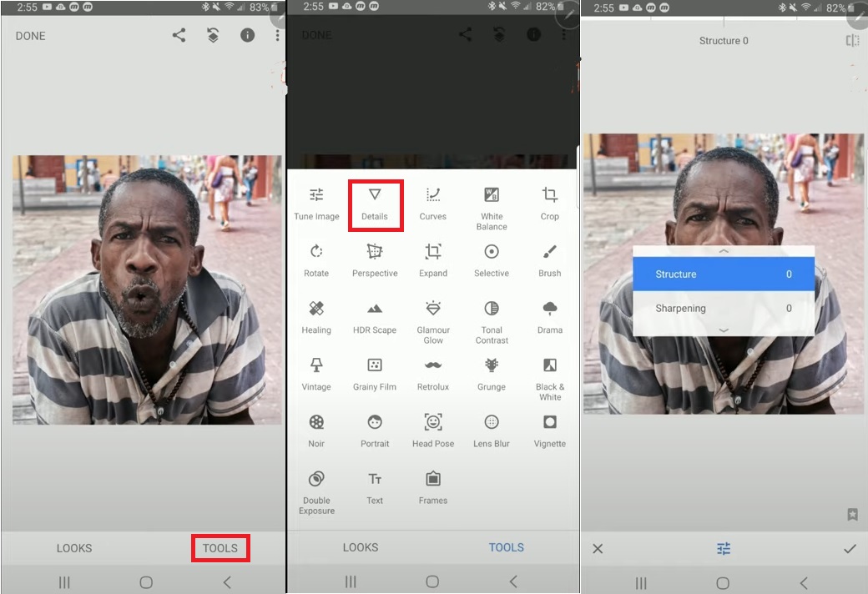Tap DONE in the left screen
Viewport: 868px width, 594px height.
(30, 36)
